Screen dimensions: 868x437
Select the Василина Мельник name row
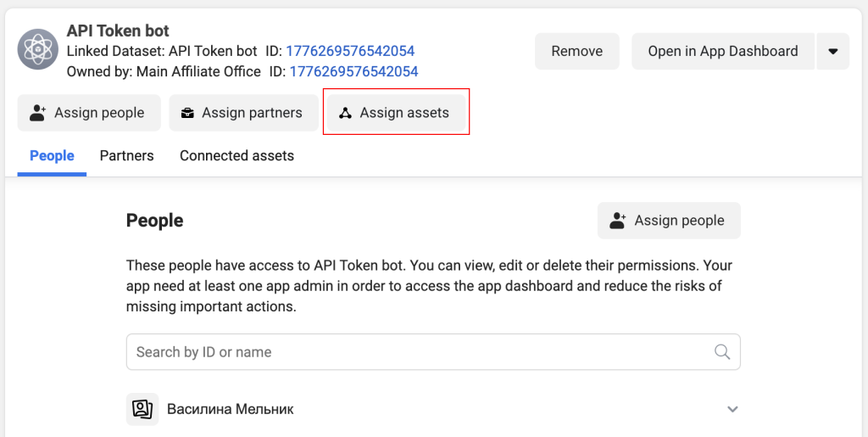pos(433,409)
